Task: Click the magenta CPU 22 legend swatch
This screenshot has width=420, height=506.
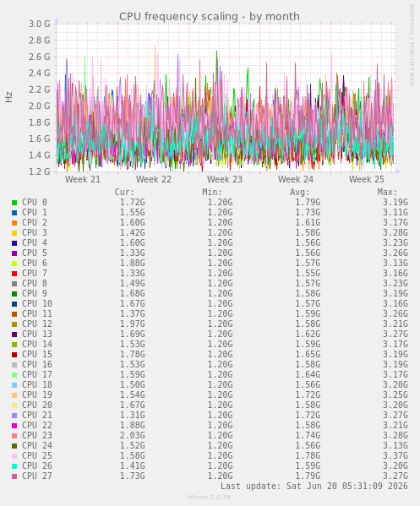Action: click(x=14, y=426)
